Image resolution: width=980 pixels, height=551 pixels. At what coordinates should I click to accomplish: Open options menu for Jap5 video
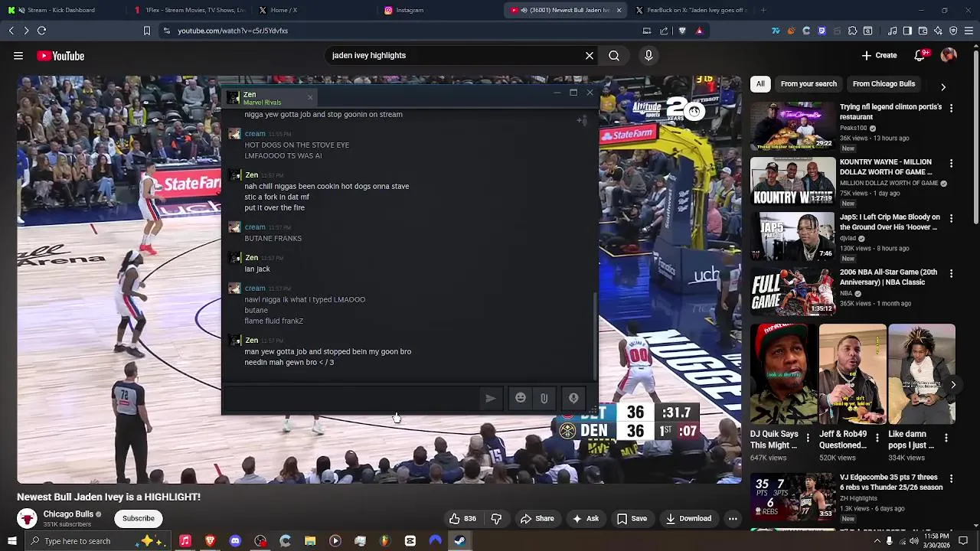click(x=951, y=218)
